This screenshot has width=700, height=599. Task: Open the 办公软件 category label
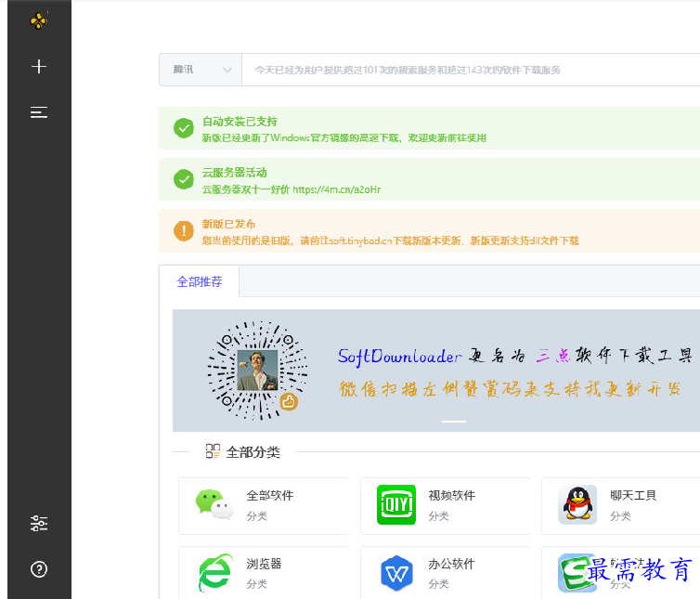coord(452,564)
